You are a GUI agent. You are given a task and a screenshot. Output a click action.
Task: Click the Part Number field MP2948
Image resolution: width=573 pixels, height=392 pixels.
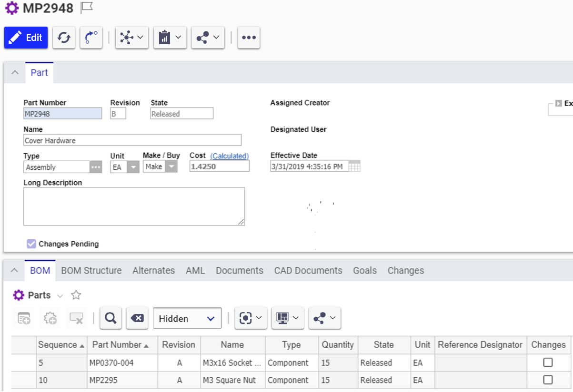tap(62, 114)
